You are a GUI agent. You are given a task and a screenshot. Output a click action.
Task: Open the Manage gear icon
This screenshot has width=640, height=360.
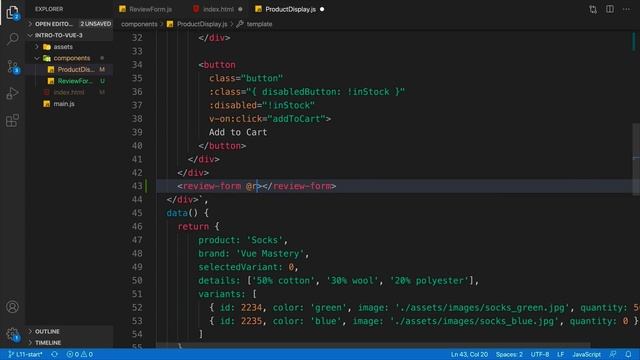12,334
